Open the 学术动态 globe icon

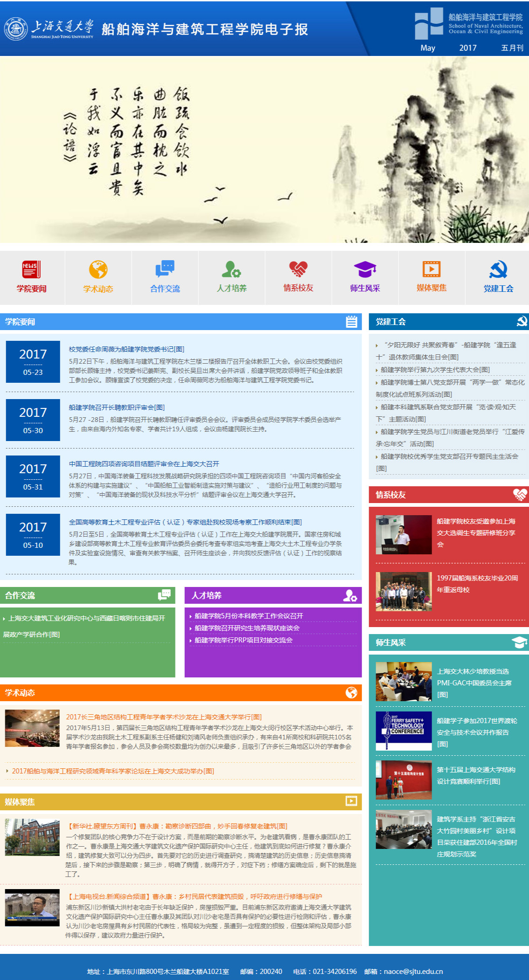coord(98,269)
